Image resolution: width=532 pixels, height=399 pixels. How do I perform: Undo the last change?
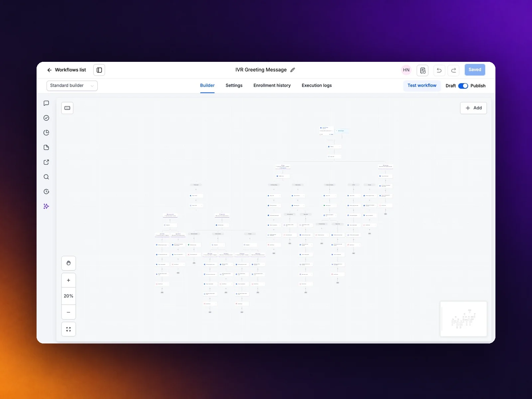click(439, 70)
